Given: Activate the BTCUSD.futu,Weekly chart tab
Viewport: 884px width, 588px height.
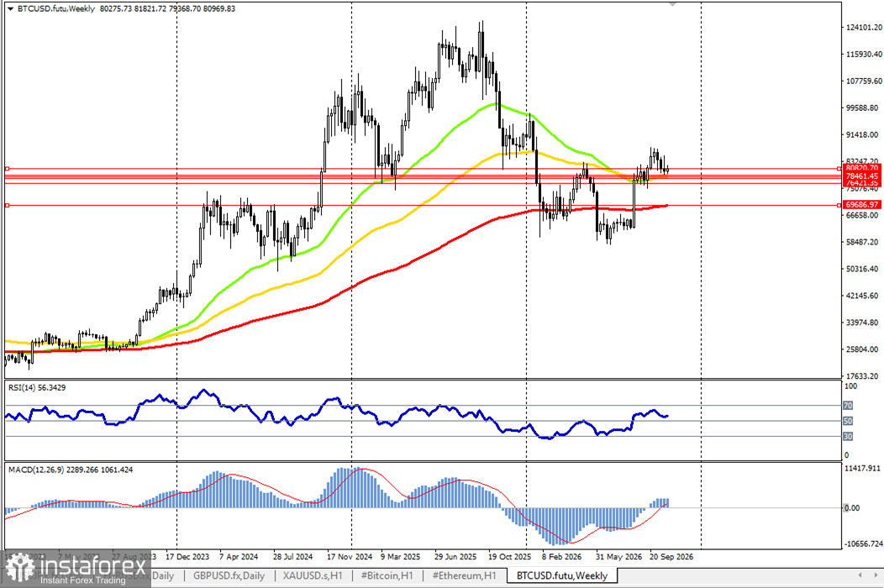Looking at the screenshot, I should click(x=562, y=575).
